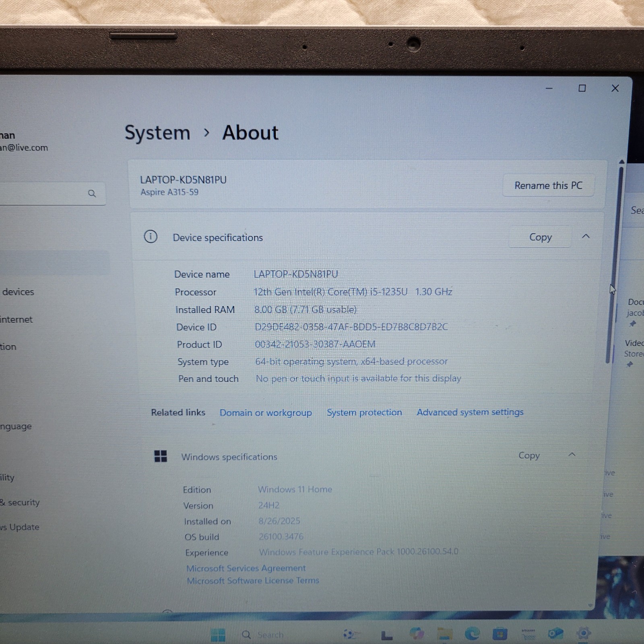Open the '& security' sidebar item

tap(20, 502)
